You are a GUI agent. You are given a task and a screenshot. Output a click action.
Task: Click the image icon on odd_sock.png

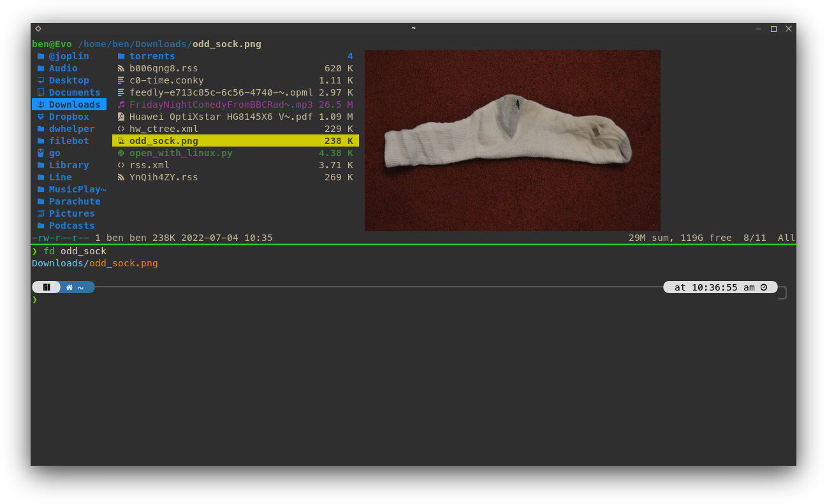121,140
